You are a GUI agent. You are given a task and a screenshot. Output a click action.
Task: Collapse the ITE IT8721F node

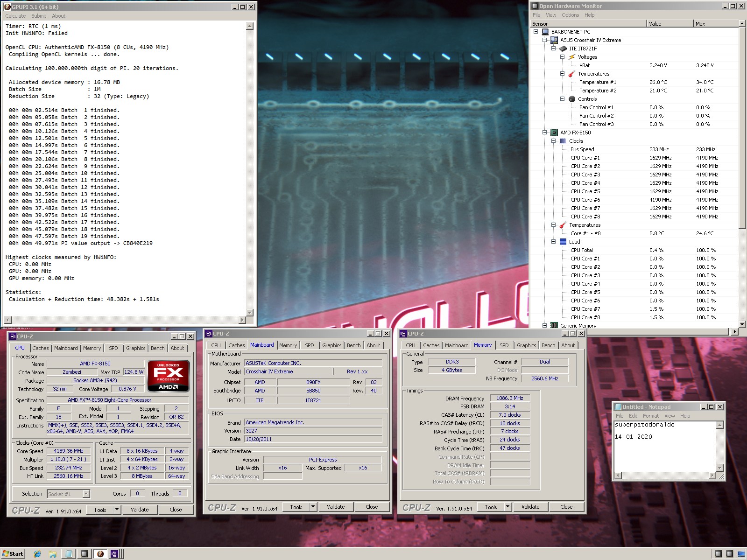pos(554,49)
